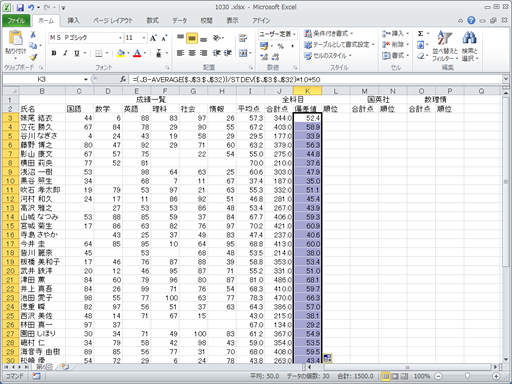Click the Decrease font size icon
The width and height of the screenshot is (512, 384).
[164, 38]
